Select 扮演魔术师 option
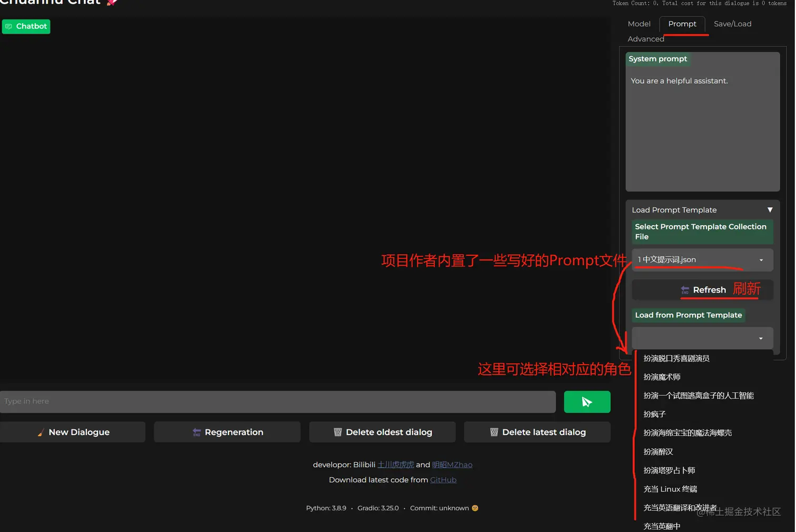The image size is (796, 532). click(662, 377)
